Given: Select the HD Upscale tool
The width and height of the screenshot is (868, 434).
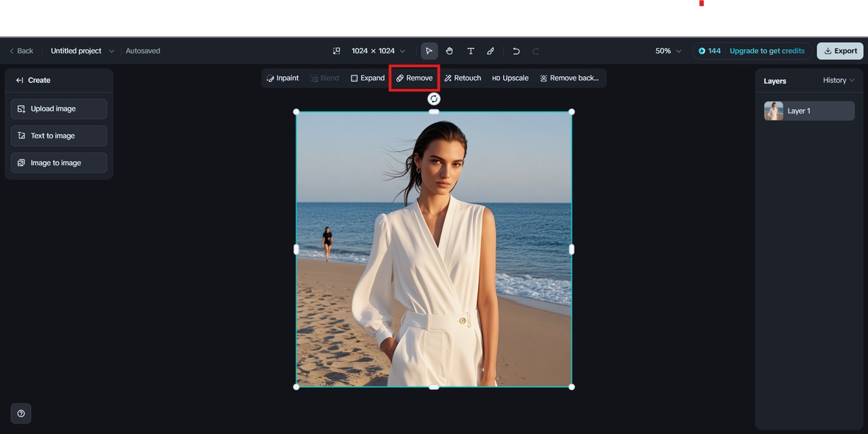Looking at the screenshot, I should pyautogui.click(x=510, y=78).
